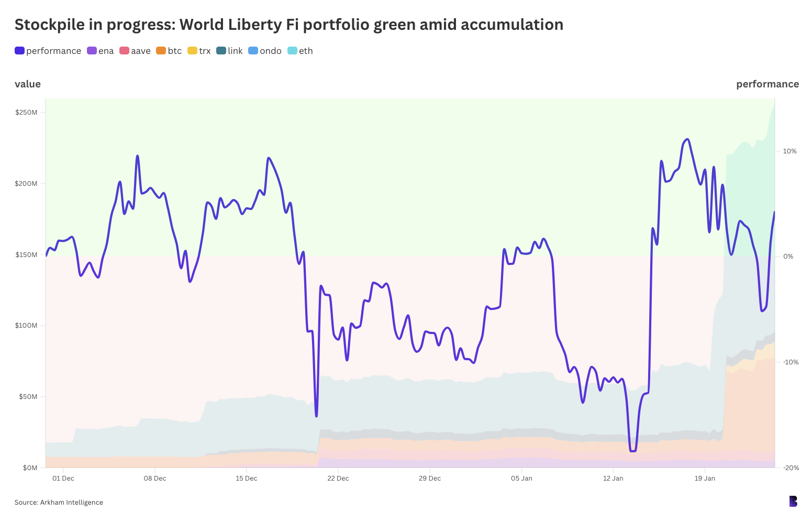The image size is (812, 523).
Task: Click the aave legend color swatch
Action: pyautogui.click(x=124, y=51)
